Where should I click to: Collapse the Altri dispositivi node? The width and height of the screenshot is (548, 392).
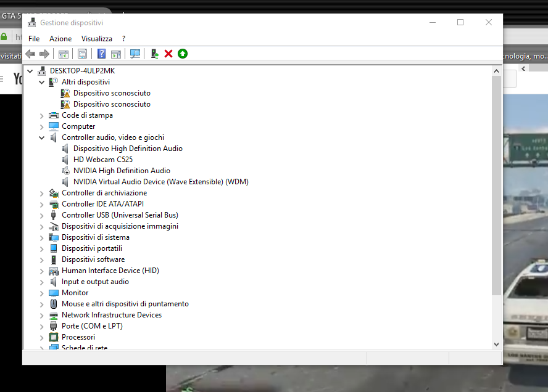(x=41, y=83)
